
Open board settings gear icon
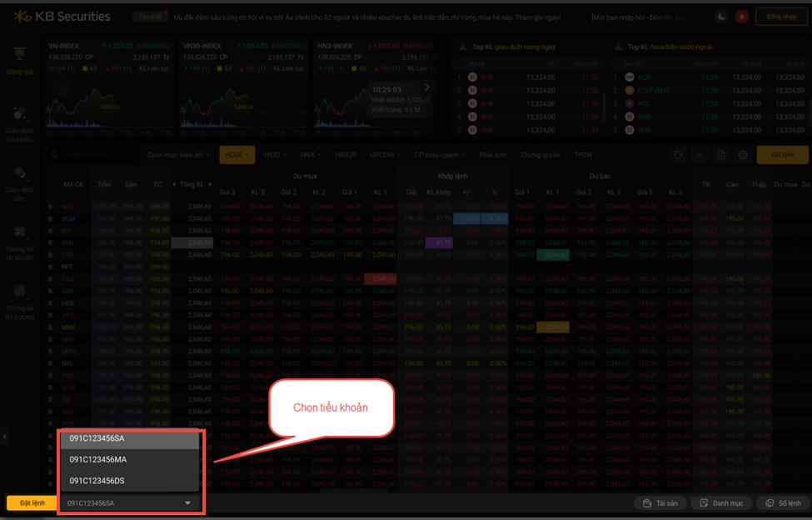coord(743,155)
